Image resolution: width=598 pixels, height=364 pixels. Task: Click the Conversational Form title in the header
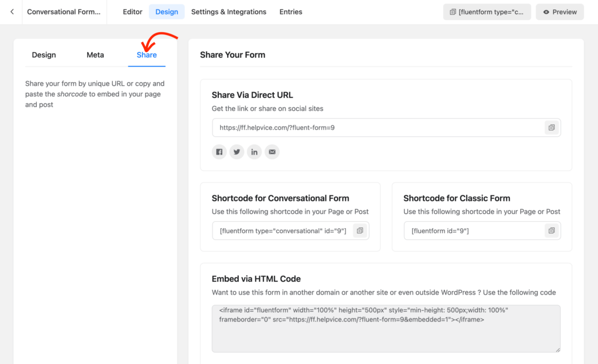(x=64, y=11)
